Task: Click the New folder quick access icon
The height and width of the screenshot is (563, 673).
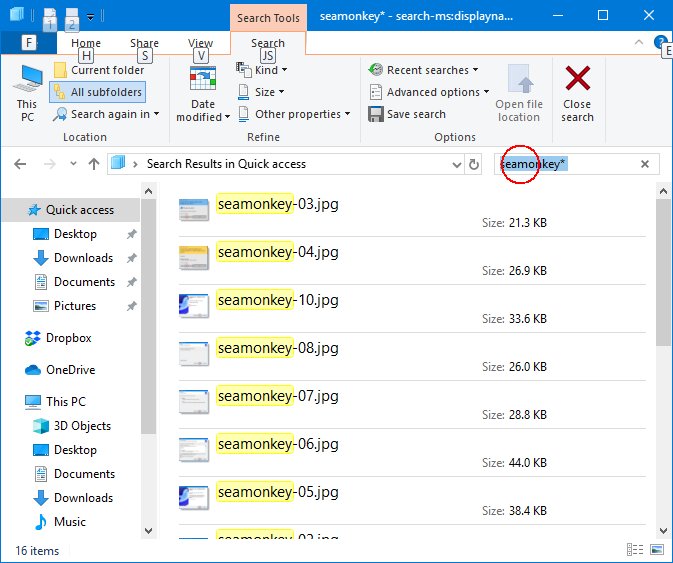Action: pos(72,17)
